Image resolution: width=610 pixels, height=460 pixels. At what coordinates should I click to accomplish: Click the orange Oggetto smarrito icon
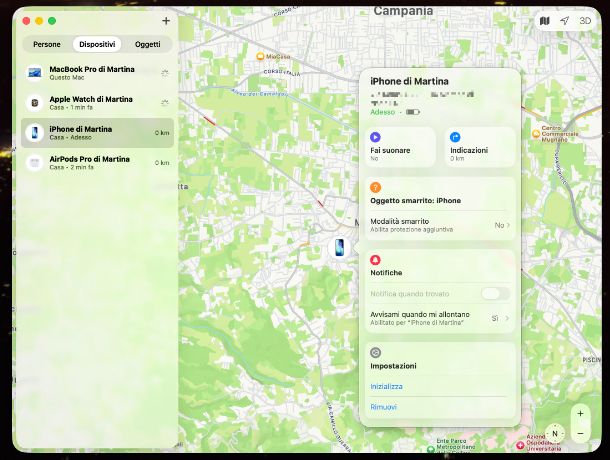375,187
